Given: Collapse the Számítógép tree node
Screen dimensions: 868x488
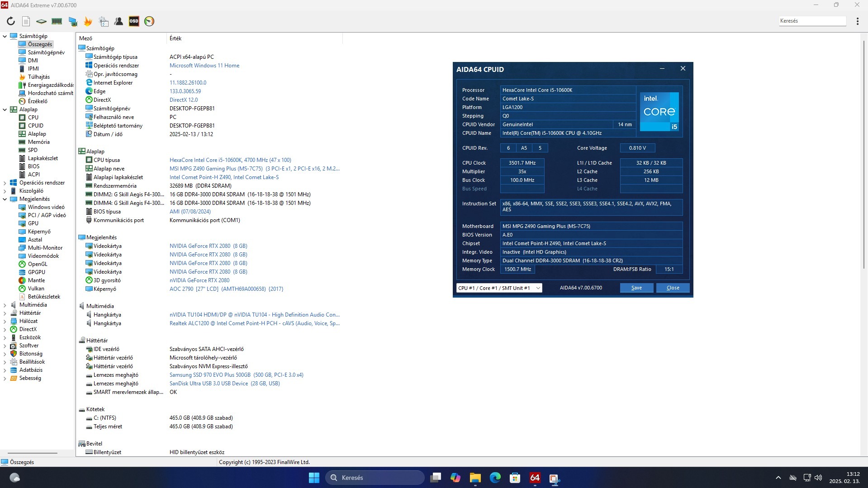Looking at the screenshot, I should point(5,36).
